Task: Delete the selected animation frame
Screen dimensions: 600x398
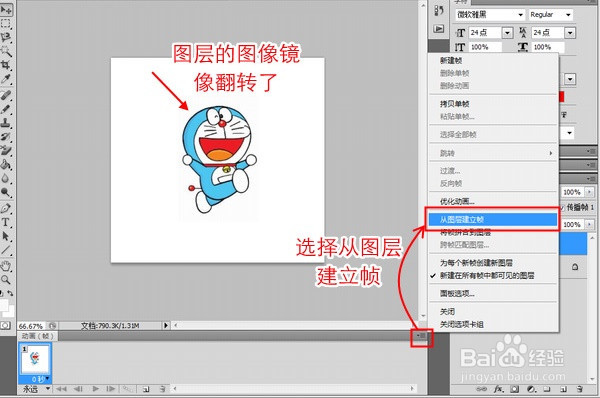Action: click(x=162, y=389)
